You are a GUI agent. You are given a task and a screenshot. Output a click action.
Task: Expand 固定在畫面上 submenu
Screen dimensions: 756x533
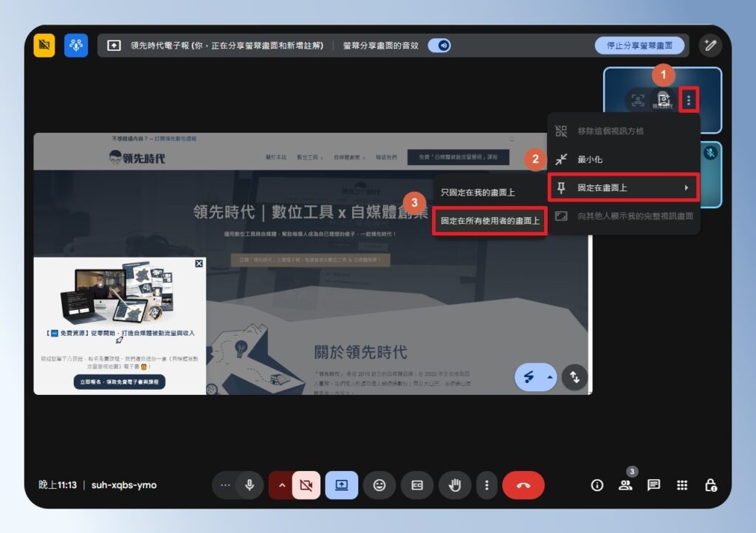click(x=623, y=188)
